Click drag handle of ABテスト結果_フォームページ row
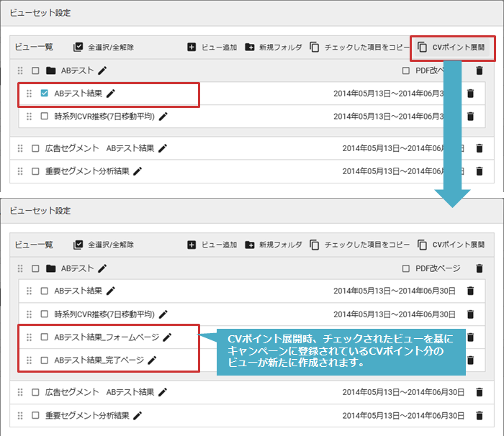The image size is (504, 436). click(x=29, y=337)
